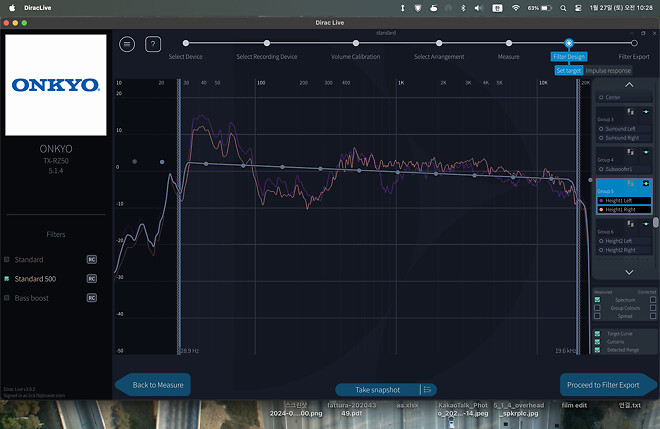Click the RC badge next to Bass boost

coord(91,298)
